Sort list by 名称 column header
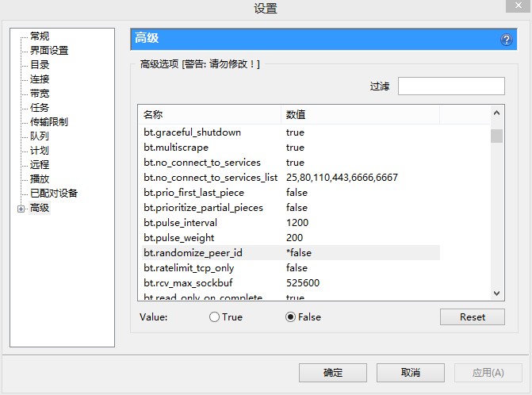 click(x=209, y=115)
